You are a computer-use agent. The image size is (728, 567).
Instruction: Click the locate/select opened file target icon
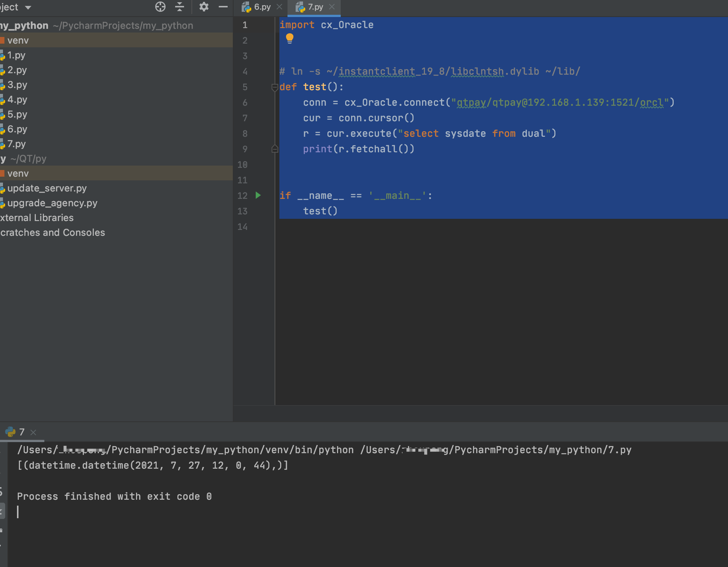pos(160,7)
